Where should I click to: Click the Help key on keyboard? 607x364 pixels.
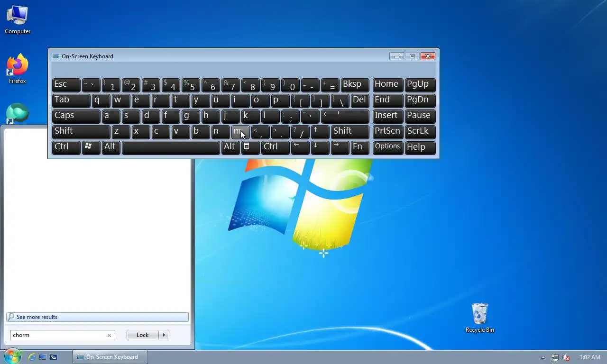[x=420, y=147]
